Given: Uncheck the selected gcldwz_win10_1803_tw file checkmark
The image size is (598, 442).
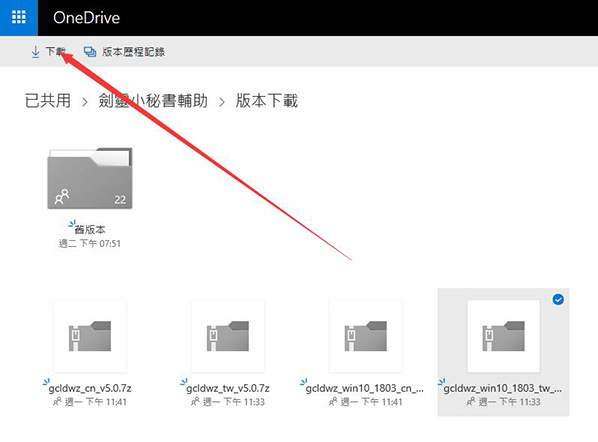Looking at the screenshot, I should [x=558, y=299].
